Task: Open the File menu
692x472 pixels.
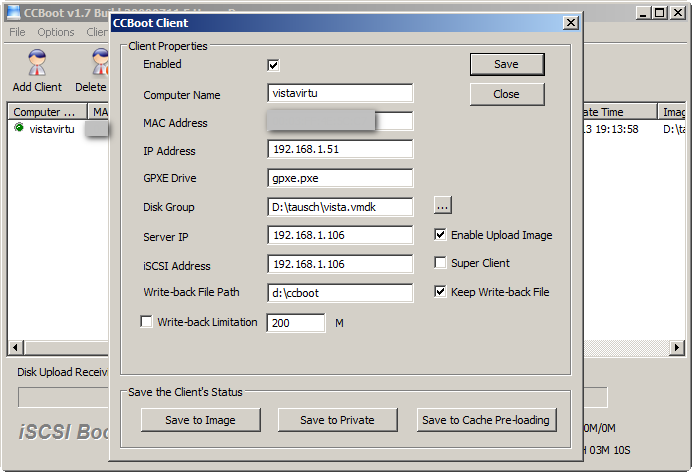Action: pyautogui.click(x=17, y=32)
